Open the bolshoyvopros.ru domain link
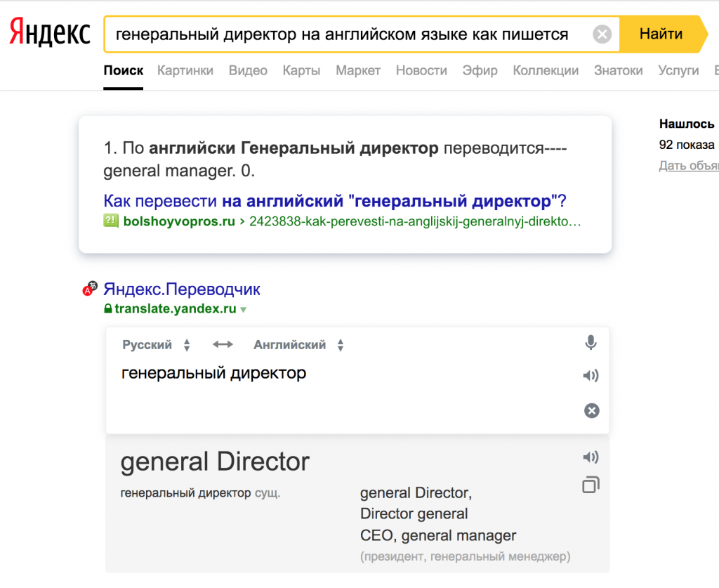 [179, 221]
